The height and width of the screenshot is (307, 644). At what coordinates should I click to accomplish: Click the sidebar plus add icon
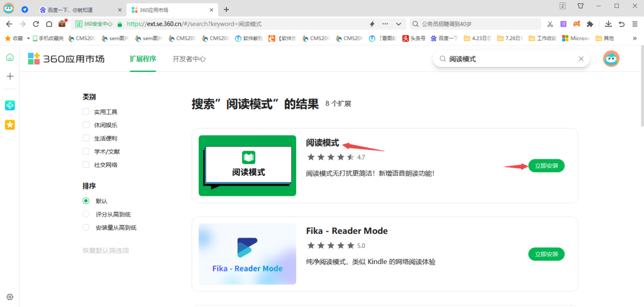click(10, 76)
